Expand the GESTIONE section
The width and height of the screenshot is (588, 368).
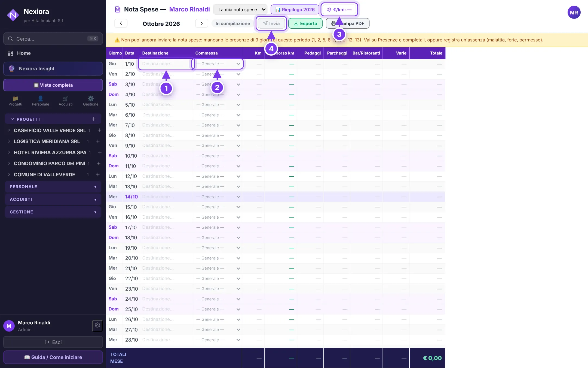53,212
